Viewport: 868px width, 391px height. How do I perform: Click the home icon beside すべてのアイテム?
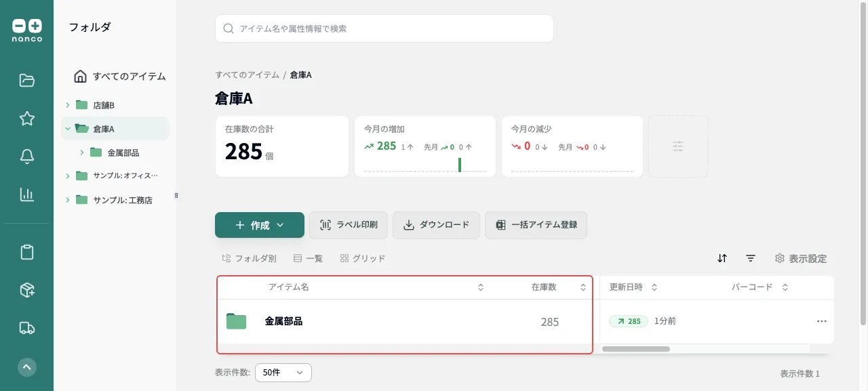(80, 76)
